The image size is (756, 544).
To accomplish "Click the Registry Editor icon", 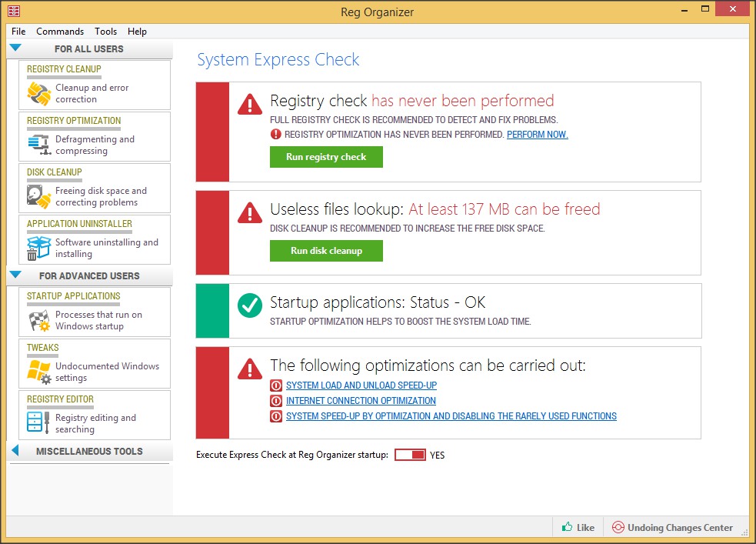I will 39,423.
